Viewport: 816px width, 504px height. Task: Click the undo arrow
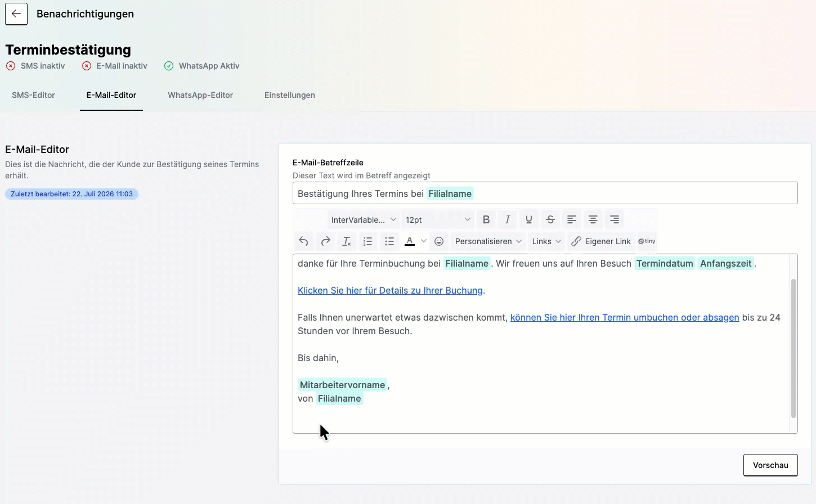304,241
